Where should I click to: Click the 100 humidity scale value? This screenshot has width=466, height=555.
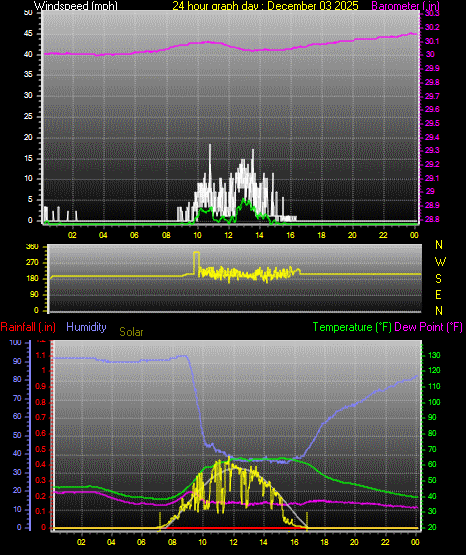[x=15, y=342]
